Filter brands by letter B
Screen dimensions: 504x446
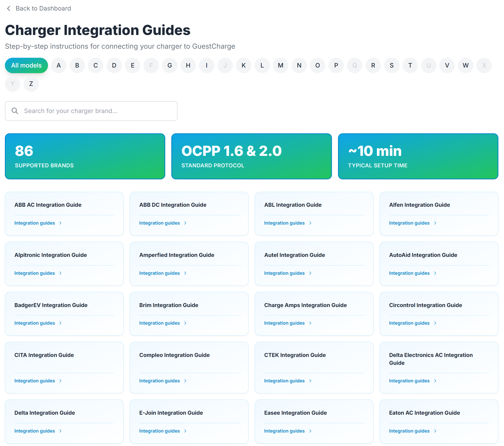[77, 65]
